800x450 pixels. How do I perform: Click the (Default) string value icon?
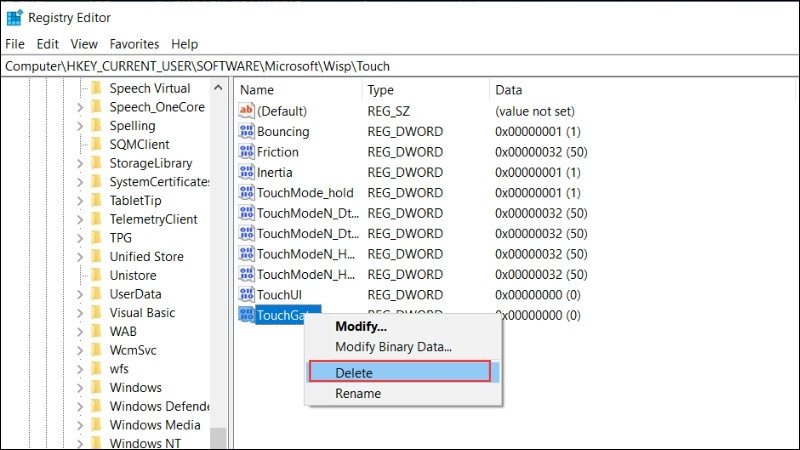pyautogui.click(x=247, y=111)
